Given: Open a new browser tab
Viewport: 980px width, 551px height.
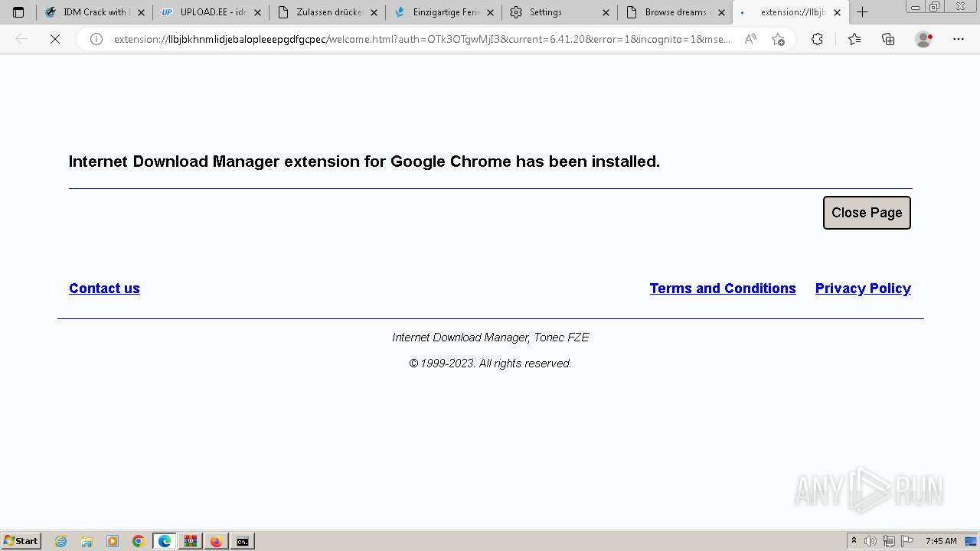Looking at the screenshot, I should click(x=862, y=12).
